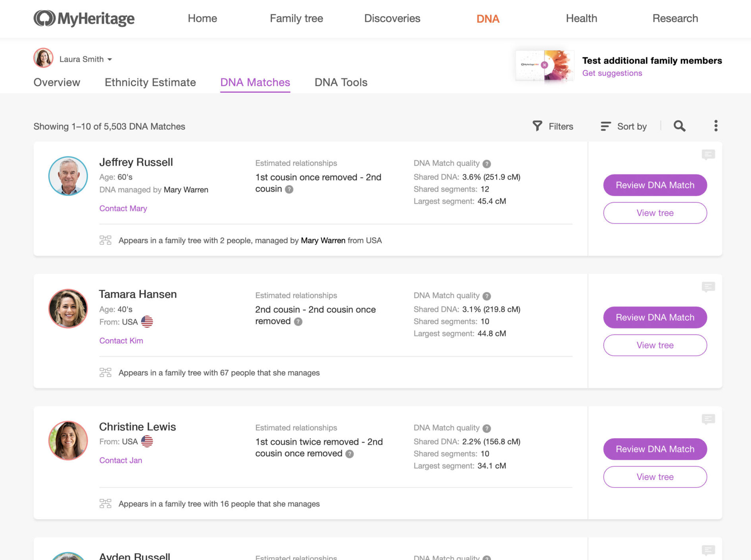
Task: Click help icon next to Christine's estimated relationship
Action: (x=349, y=454)
